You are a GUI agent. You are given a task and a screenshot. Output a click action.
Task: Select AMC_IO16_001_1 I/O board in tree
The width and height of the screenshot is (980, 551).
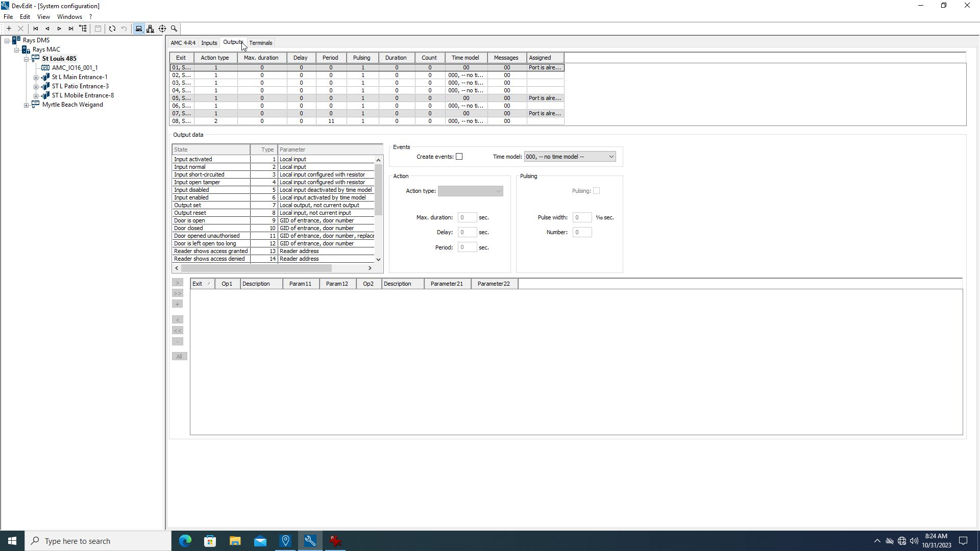coord(75,68)
